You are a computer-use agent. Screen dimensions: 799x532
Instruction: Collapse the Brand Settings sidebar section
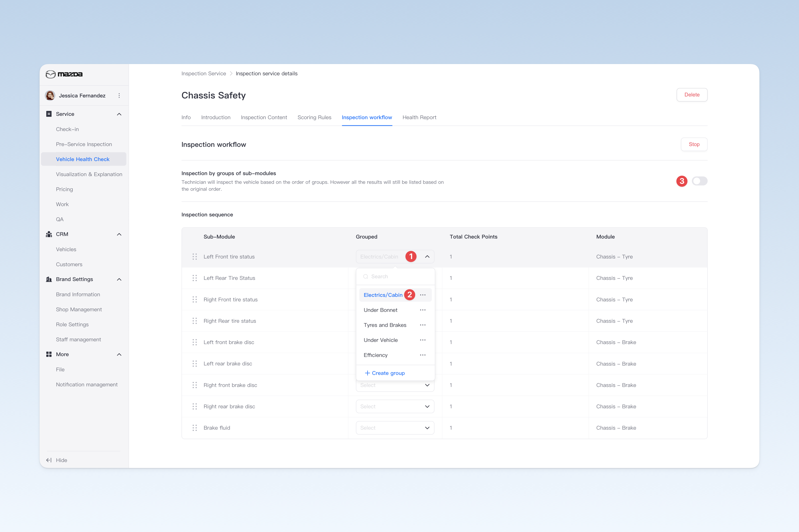pos(119,279)
